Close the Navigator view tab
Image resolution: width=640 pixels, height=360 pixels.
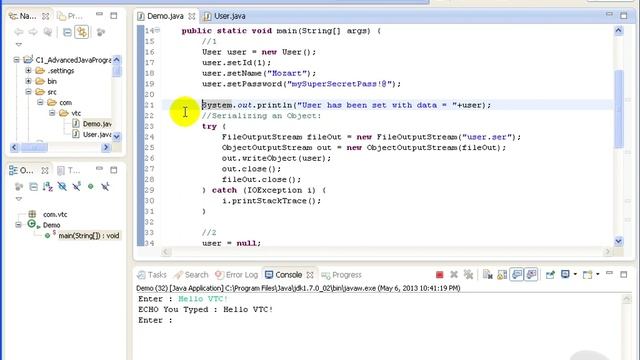(45, 16)
